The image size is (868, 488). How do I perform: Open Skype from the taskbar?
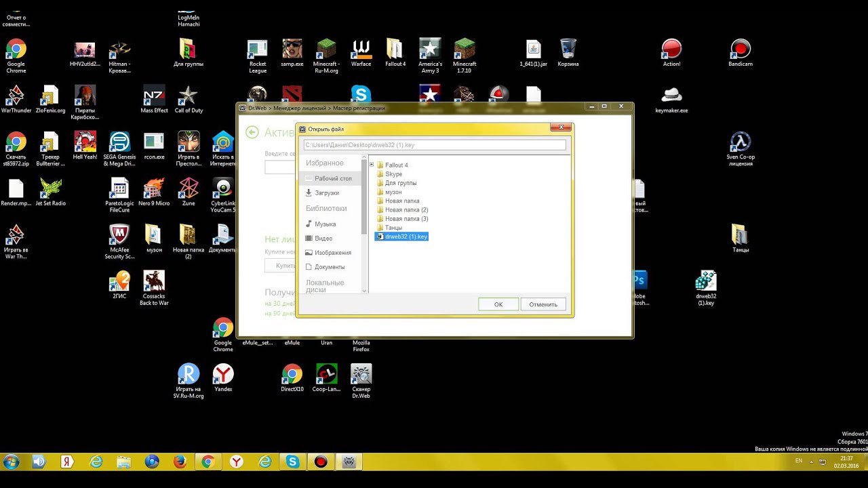pyautogui.click(x=292, y=462)
